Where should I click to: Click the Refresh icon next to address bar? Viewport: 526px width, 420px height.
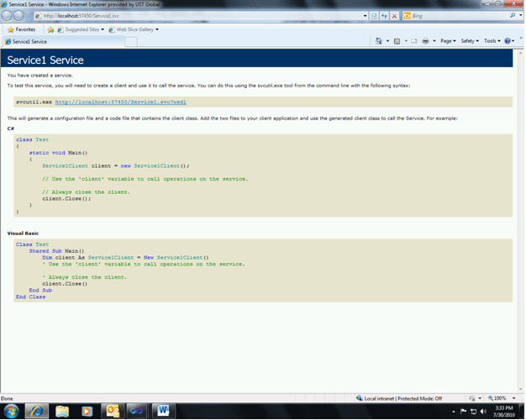click(384, 16)
